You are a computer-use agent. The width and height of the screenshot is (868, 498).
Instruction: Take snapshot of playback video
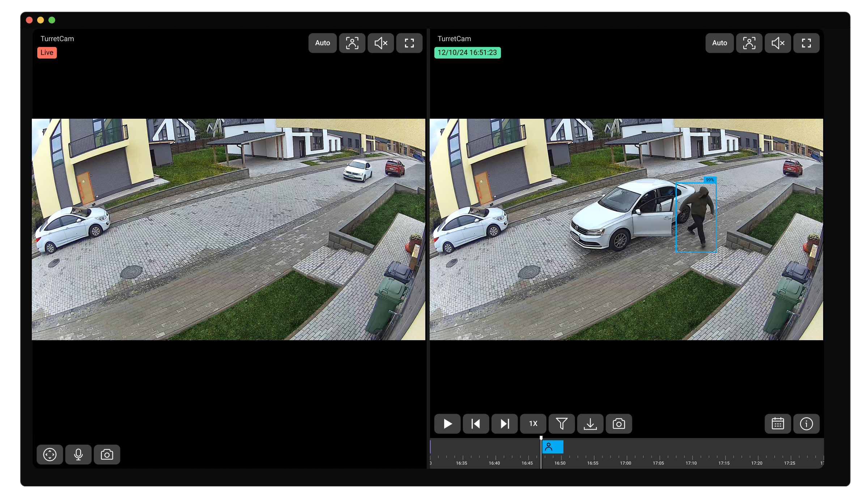point(619,423)
